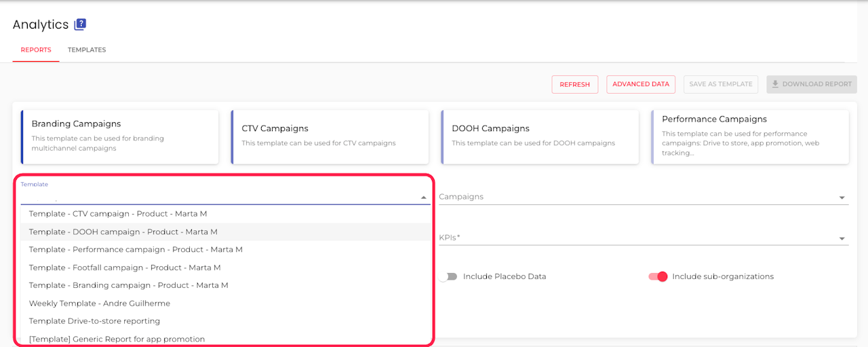Collapse the Template dropdown arrow
868x347 pixels.
[x=424, y=198]
